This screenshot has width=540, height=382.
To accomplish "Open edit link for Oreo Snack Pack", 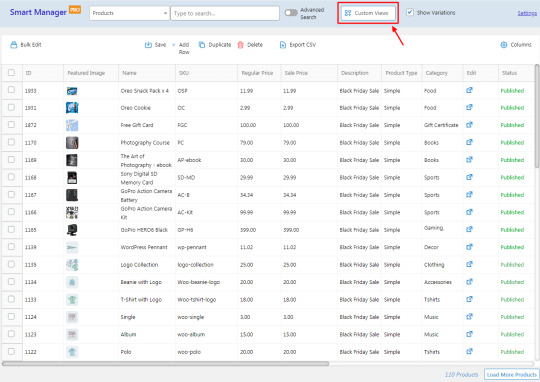I will [469, 90].
